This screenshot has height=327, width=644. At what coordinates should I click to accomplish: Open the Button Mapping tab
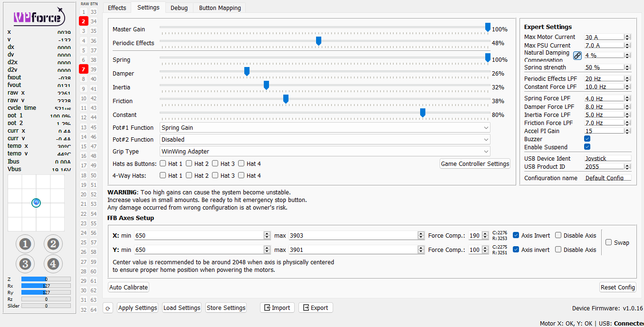[220, 8]
